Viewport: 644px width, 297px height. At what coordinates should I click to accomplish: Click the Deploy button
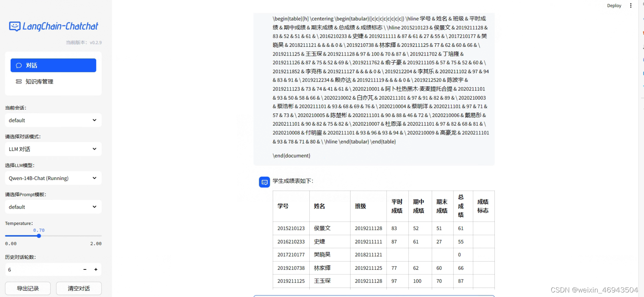coord(614,6)
